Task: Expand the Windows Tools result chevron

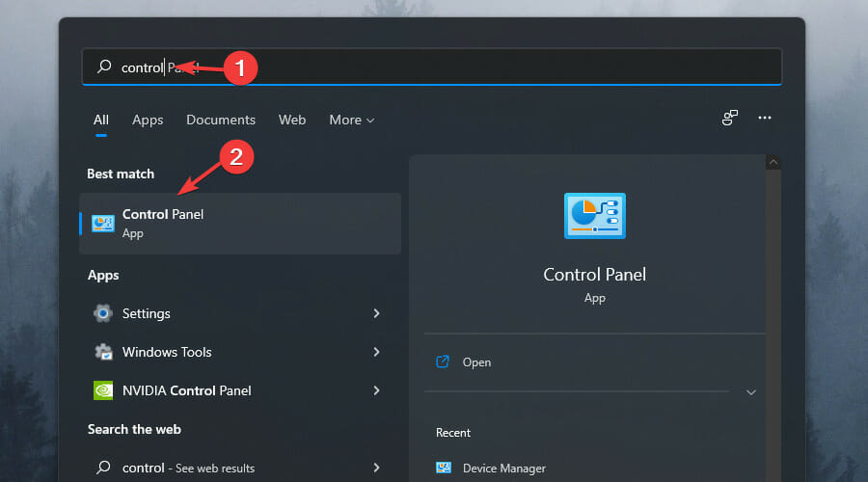Action: click(x=376, y=352)
